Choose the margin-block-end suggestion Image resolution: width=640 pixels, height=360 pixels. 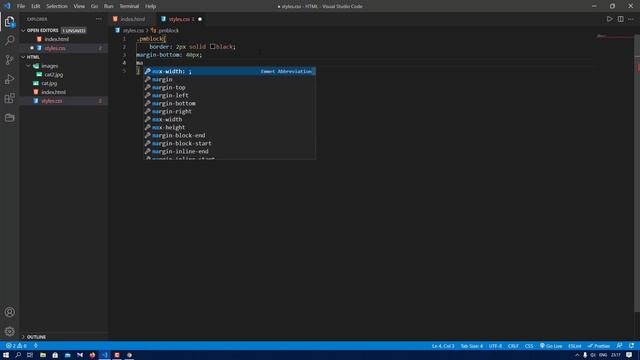click(x=229, y=136)
